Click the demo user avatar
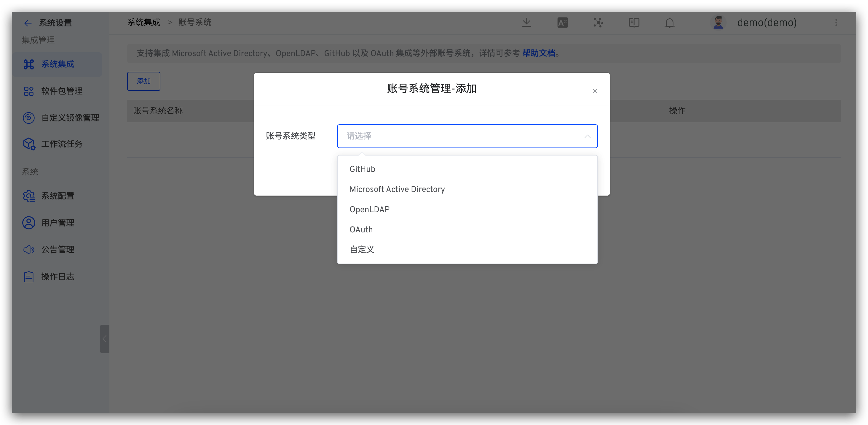 [x=718, y=23]
